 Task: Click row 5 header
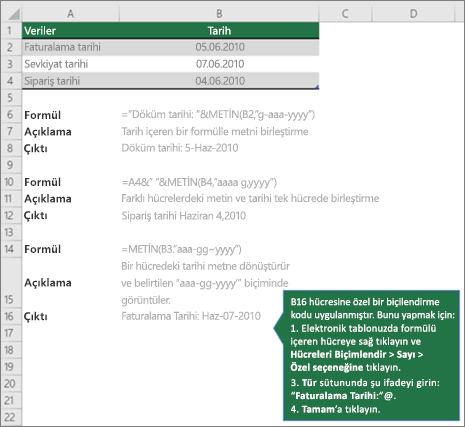11,98
